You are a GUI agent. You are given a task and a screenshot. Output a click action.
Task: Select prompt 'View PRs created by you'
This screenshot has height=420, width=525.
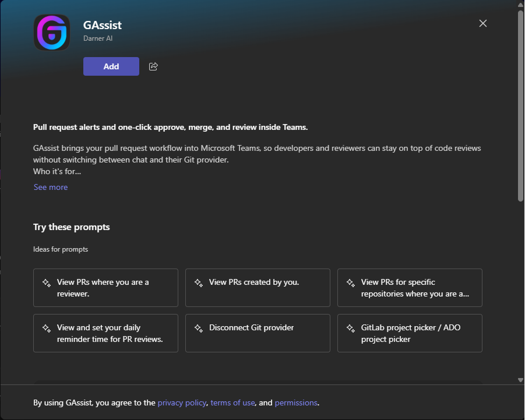[x=258, y=288]
